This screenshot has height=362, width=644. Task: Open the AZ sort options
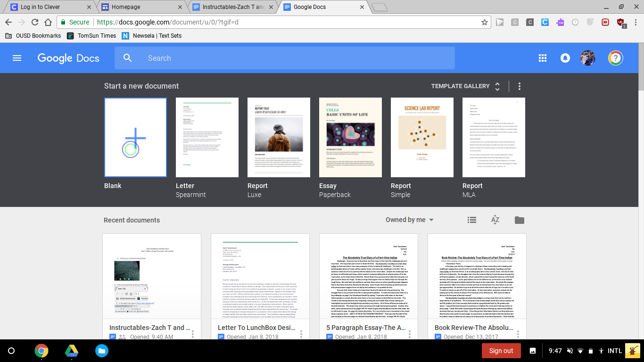tap(495, 220)
